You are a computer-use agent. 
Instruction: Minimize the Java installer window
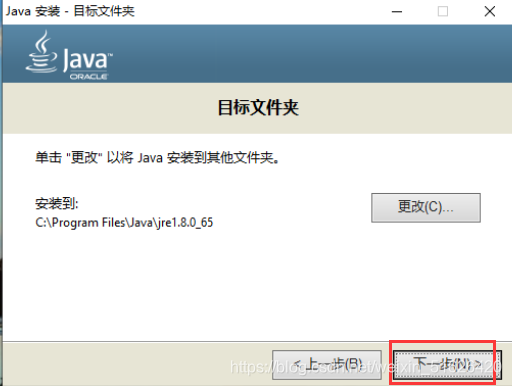tap(397, 12)
